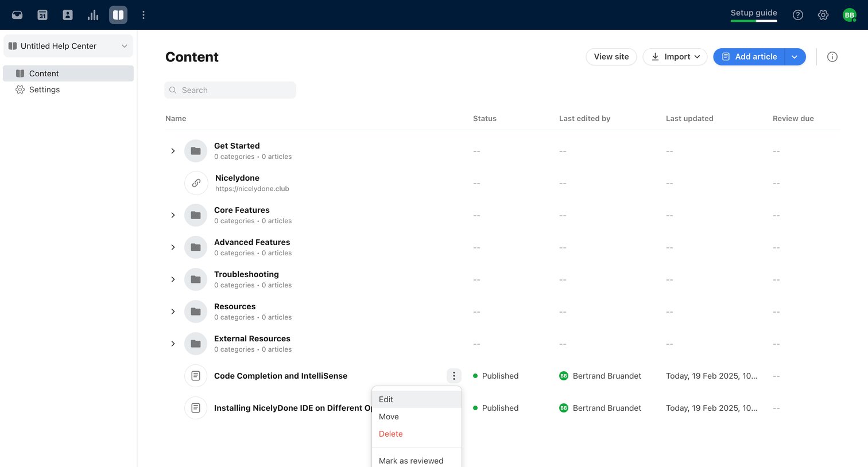Viewport: 868px width, 467px height.
Task: Open the Import dropdown
Action: click(x=675, y=57)
